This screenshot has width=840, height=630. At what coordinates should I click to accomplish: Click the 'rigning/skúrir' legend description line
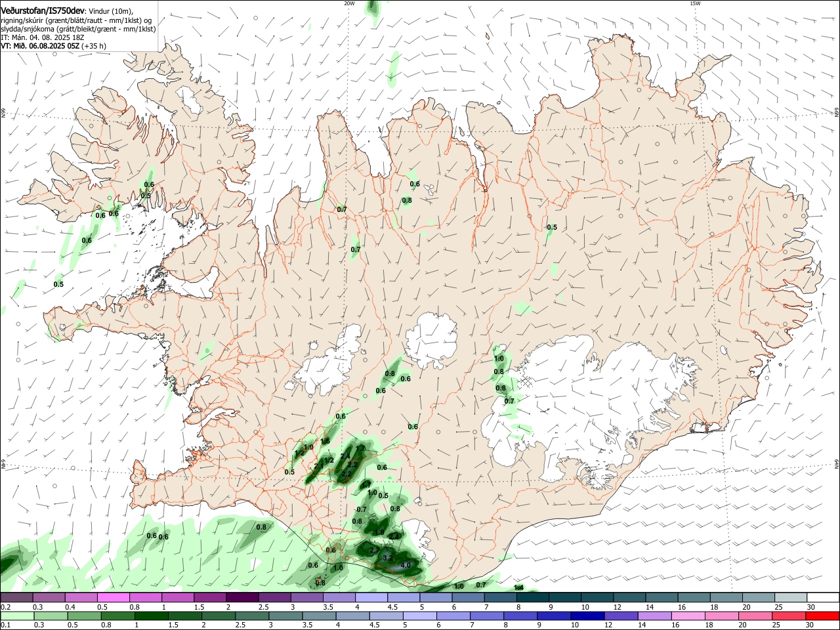(76, 20)
